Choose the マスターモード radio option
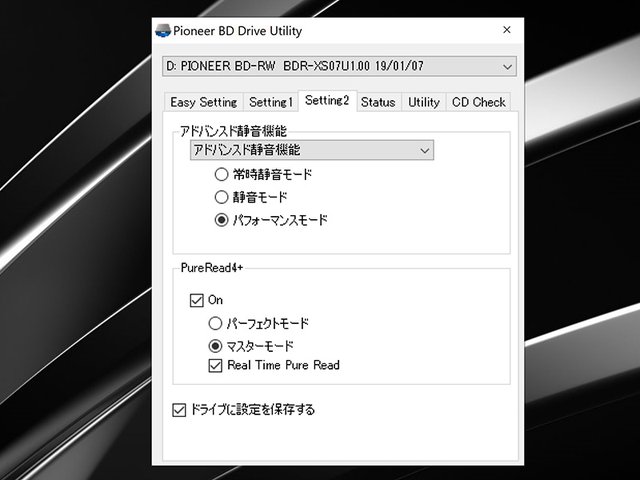The image size is (640, 480). [x=215, y=347]
